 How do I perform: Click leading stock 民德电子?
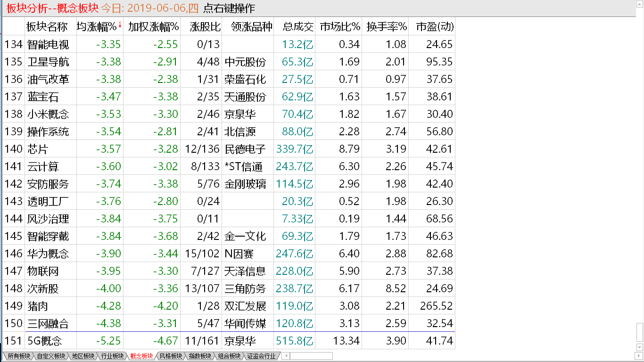245,149
